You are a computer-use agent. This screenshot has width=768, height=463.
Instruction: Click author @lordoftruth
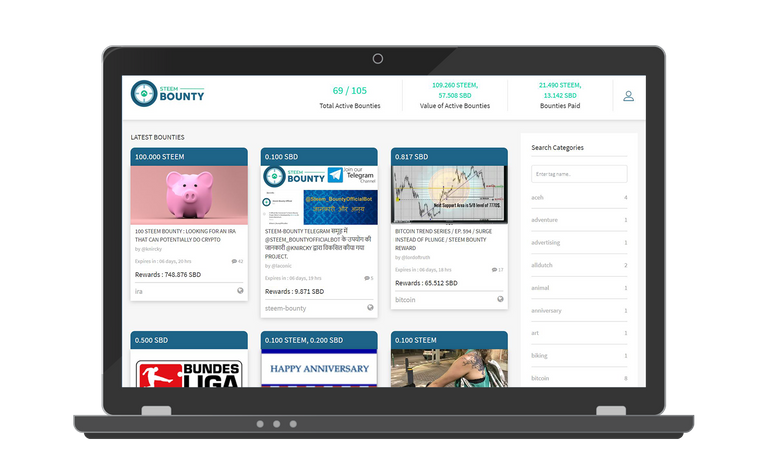(416, 257)
